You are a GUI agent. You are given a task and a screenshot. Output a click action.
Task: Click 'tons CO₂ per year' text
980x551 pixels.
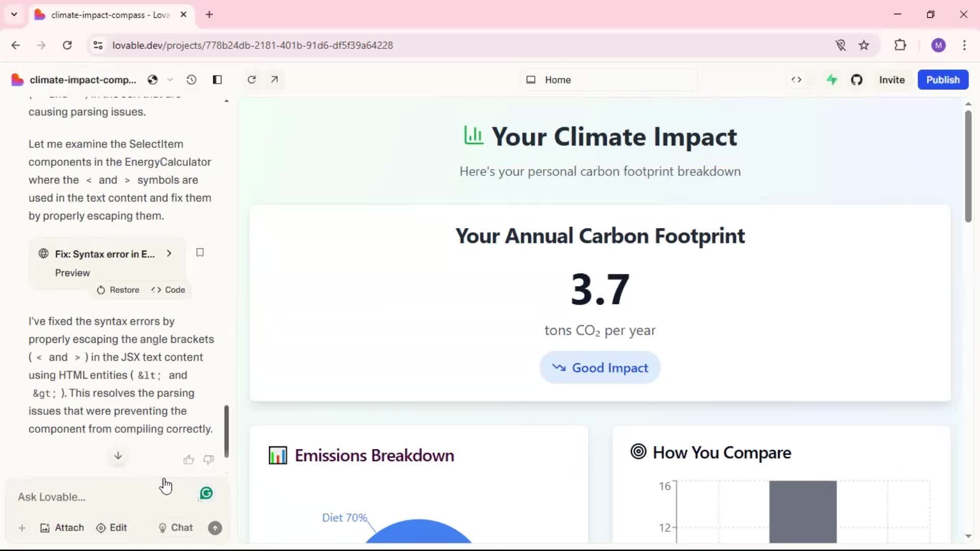[600, 331]
